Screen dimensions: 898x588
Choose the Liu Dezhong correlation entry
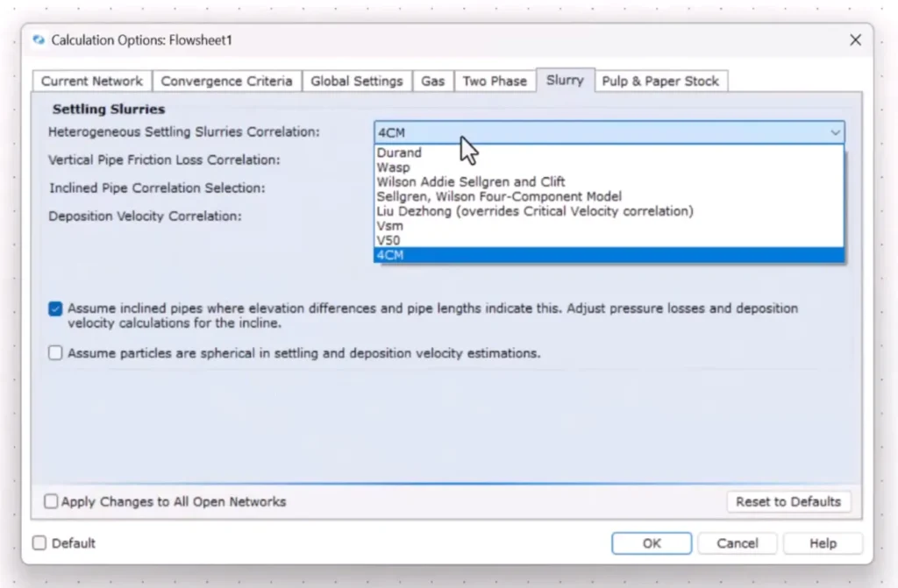(x=535, y=211)
